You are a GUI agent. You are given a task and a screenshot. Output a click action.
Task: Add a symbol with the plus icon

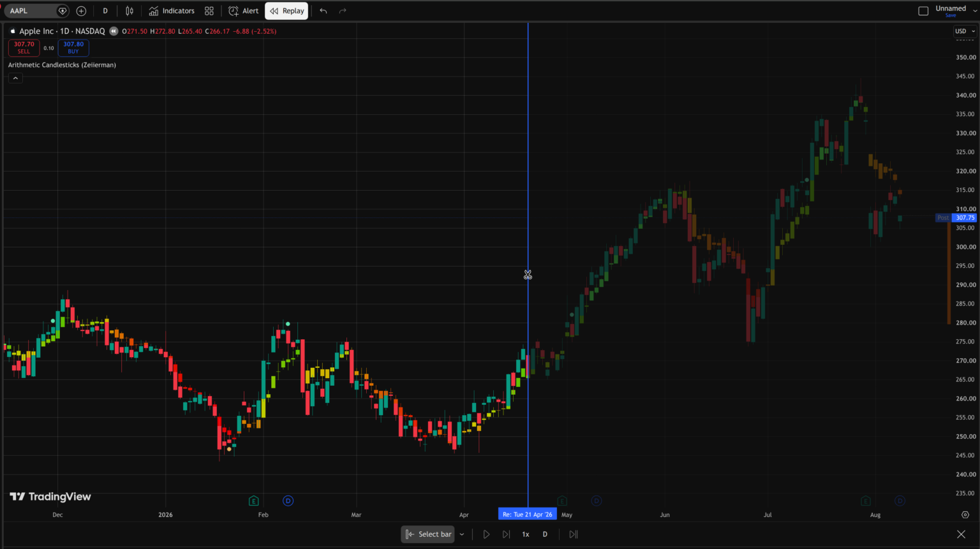[x=81, y=11]
